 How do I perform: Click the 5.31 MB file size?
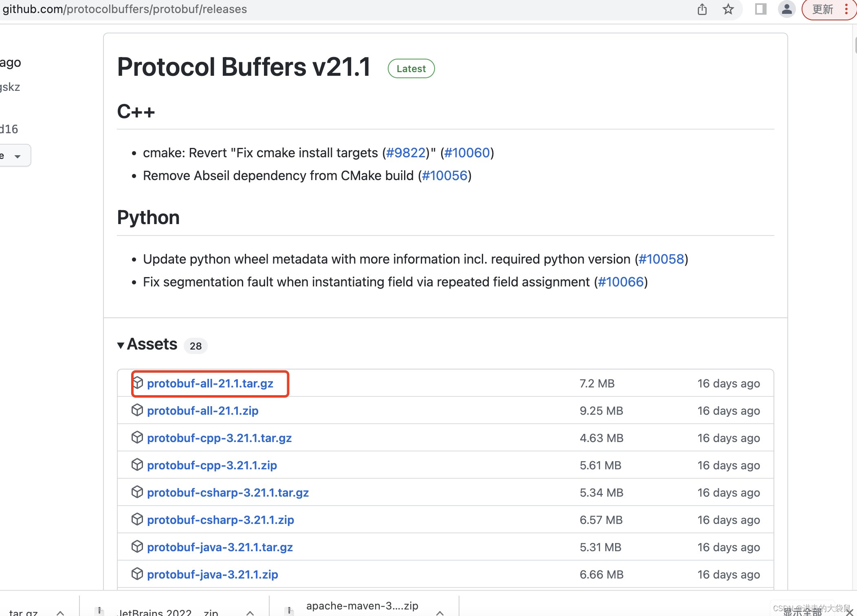[x=600, y=547]
